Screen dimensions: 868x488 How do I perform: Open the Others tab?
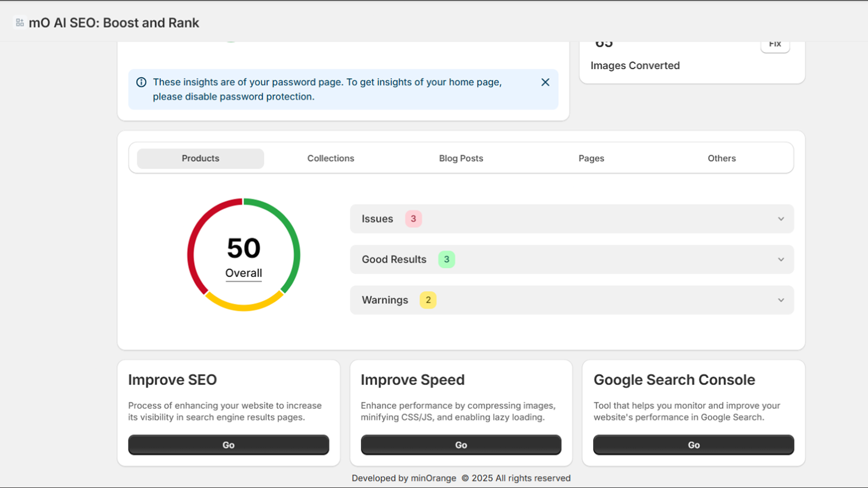pos(722,158)
